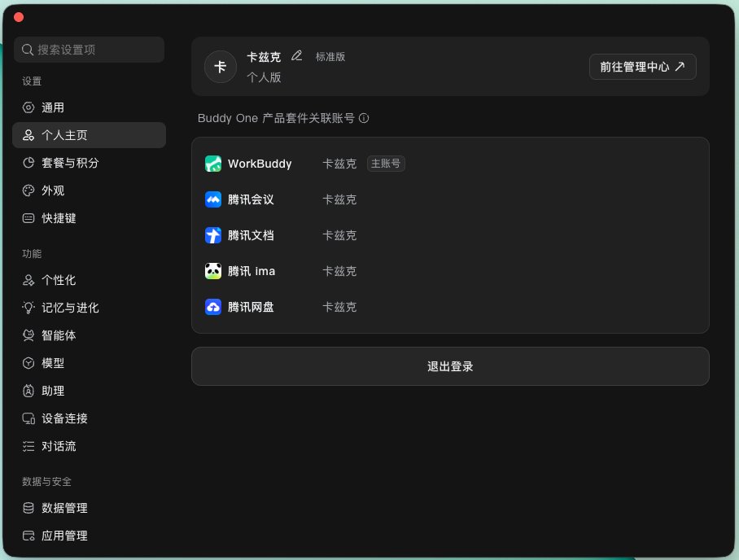Click the 个人主页 person icon
739x560 pixels.
click(28, 135)
